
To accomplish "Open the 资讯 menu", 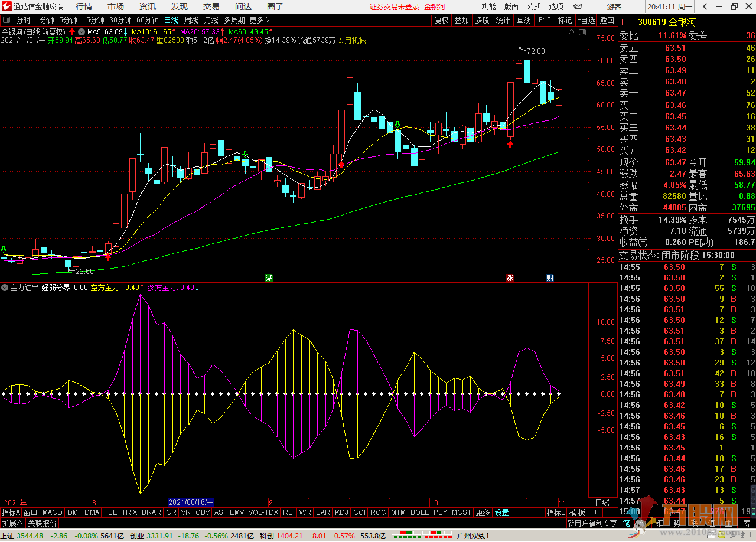I will [x=148, y=6].
